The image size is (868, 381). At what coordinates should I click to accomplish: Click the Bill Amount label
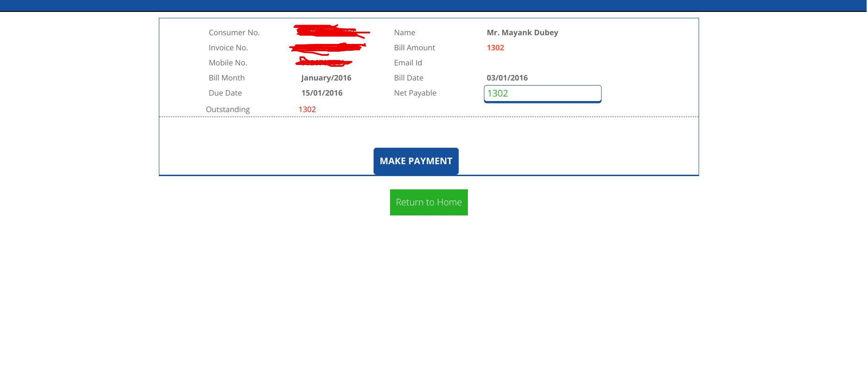click(414, 48)
